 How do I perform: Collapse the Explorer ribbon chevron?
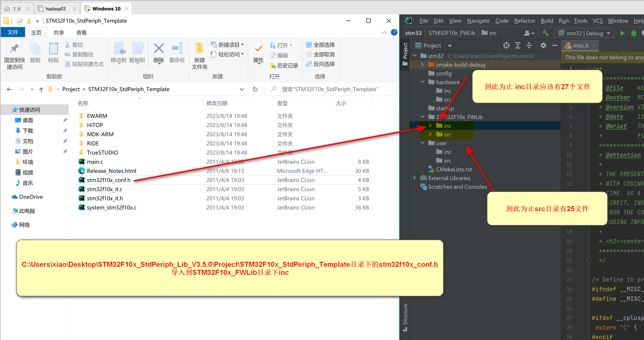pos(385,32)
